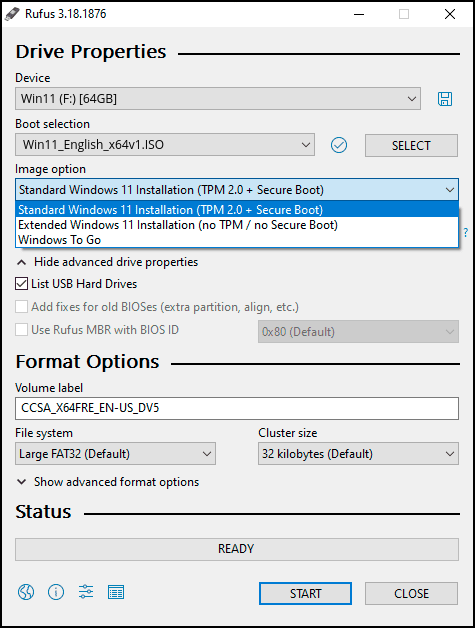Click the SELECT button

411,145
